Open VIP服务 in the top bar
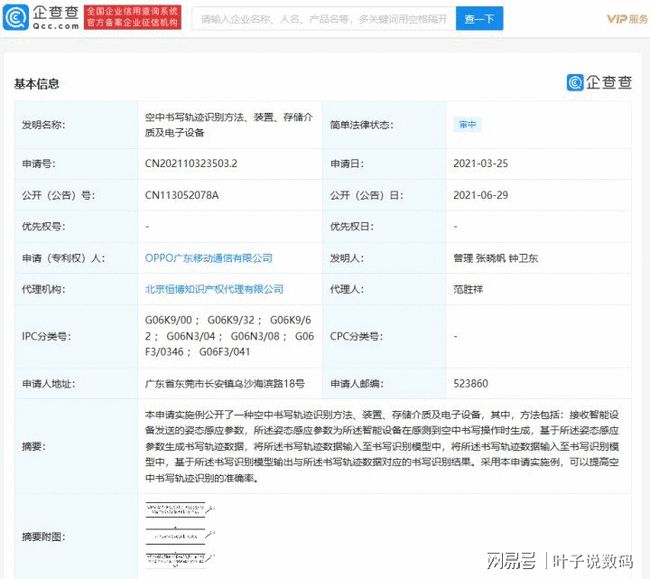Viewport: 650px width, 579px height. 627,19
